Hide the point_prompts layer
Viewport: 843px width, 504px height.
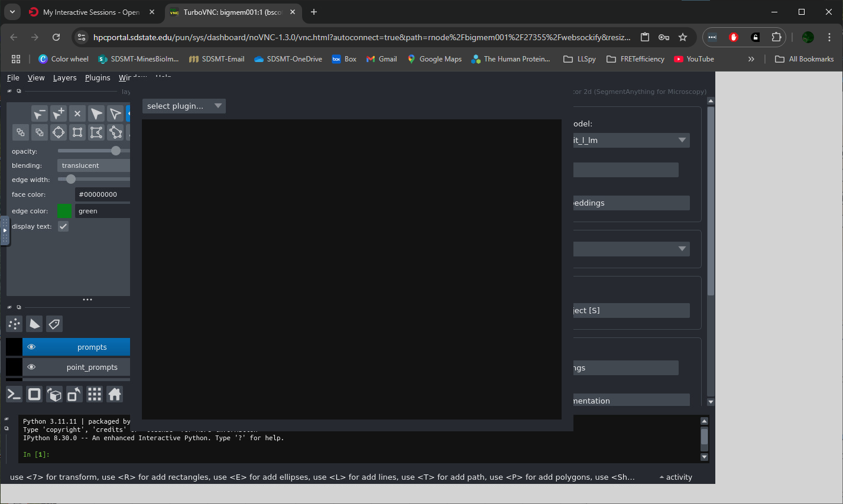(x=31, y=367)
